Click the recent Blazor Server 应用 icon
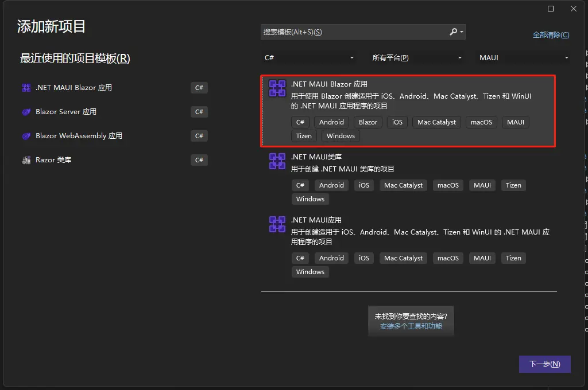This screenshot has height=390, width=588. coord(26,112)
